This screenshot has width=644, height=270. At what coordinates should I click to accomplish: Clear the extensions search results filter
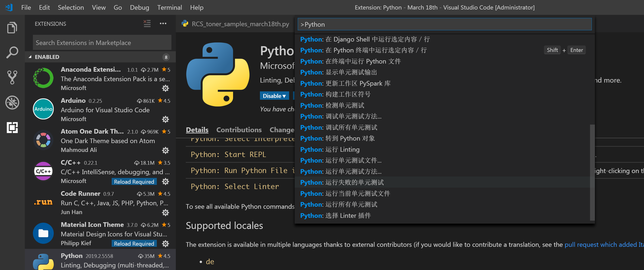[147, 23]
